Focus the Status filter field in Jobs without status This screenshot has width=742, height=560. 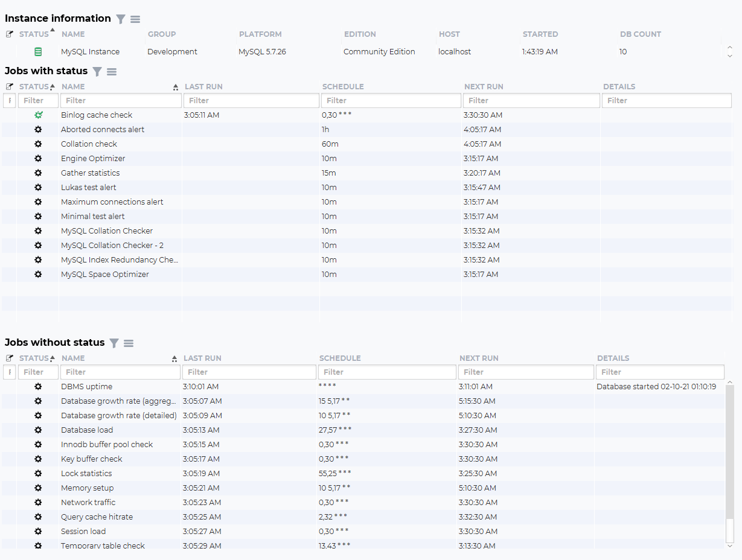38,372
